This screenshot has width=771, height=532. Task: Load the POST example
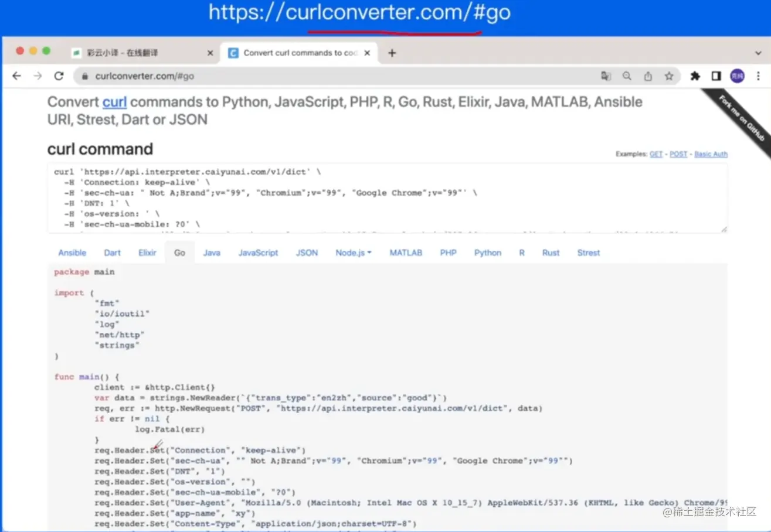pyautogui.click(x=678, y=154)
